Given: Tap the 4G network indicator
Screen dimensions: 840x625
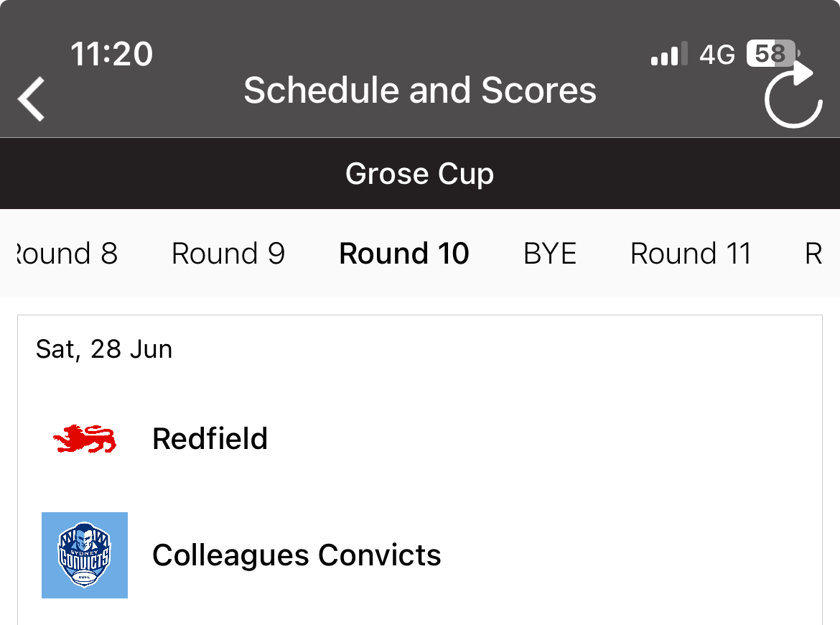Looking at the screenshot, I should (x=717, y=54).
